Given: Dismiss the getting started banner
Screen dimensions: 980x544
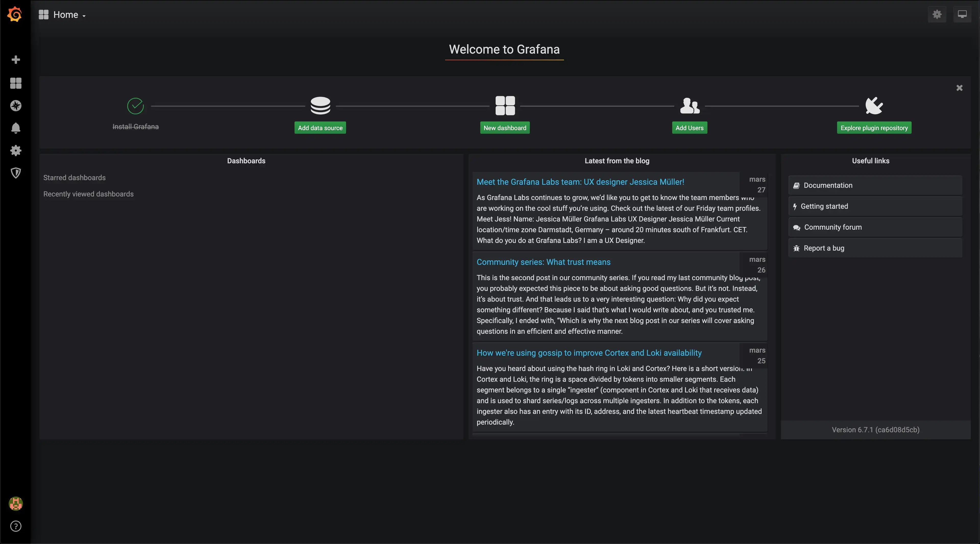Looking at the screenshot, I should (x=960, y=88).
